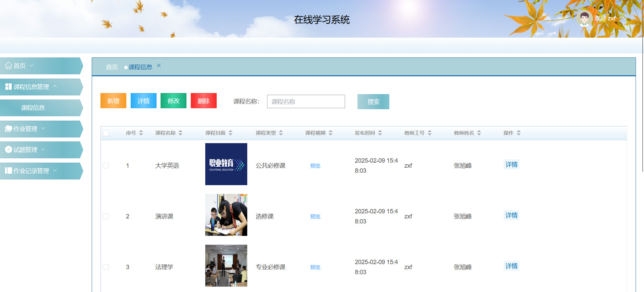This screenshot has width=644, height=292.
Task: Sort table by 序号 column arrows
Action: click(141, 133)
